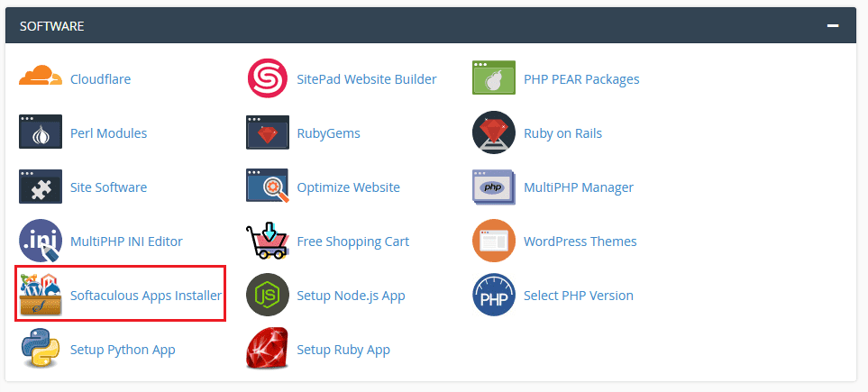Open the MultiPHP INI Editor link
Viewport: 868px width, 392px height.
pos(126,242)
